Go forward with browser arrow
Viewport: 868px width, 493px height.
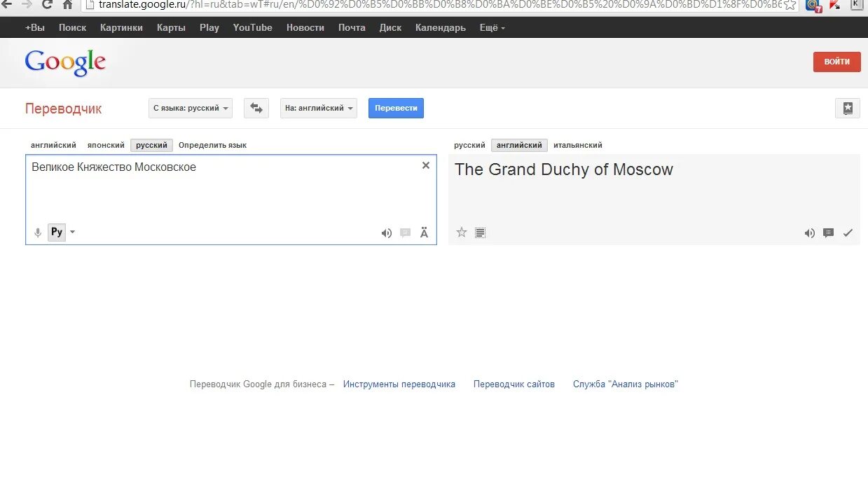point(27,4)
